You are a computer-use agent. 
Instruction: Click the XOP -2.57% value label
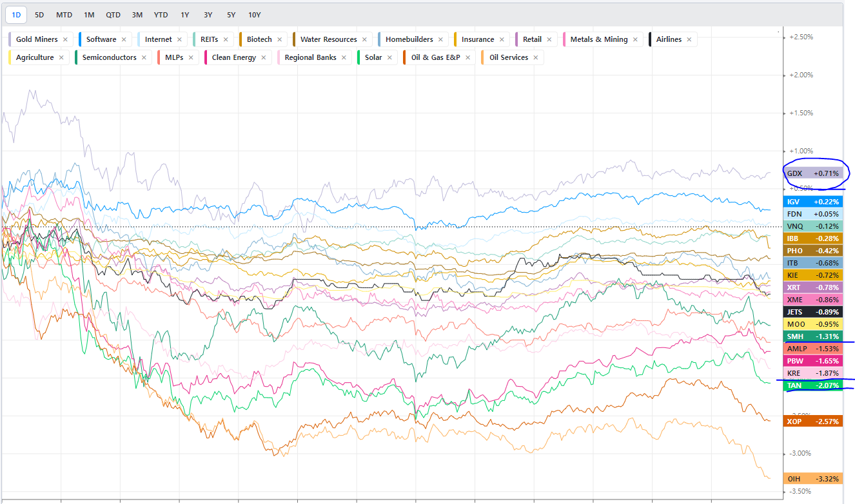tap(813, 422)
